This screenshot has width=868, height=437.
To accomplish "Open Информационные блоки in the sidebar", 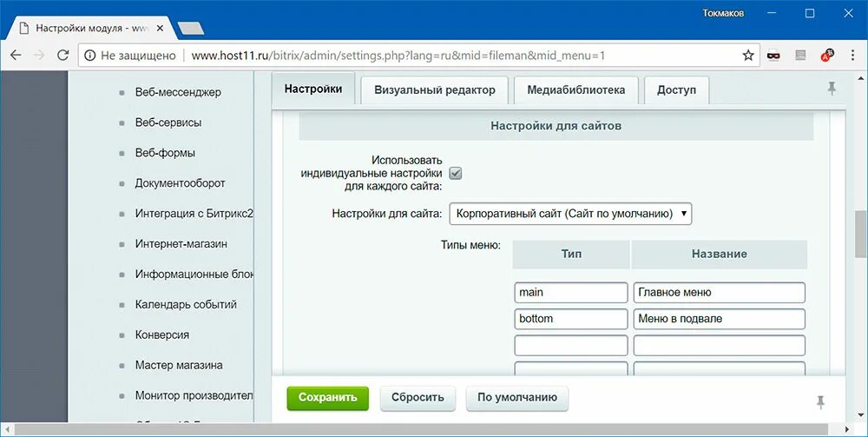I will 194,275.
